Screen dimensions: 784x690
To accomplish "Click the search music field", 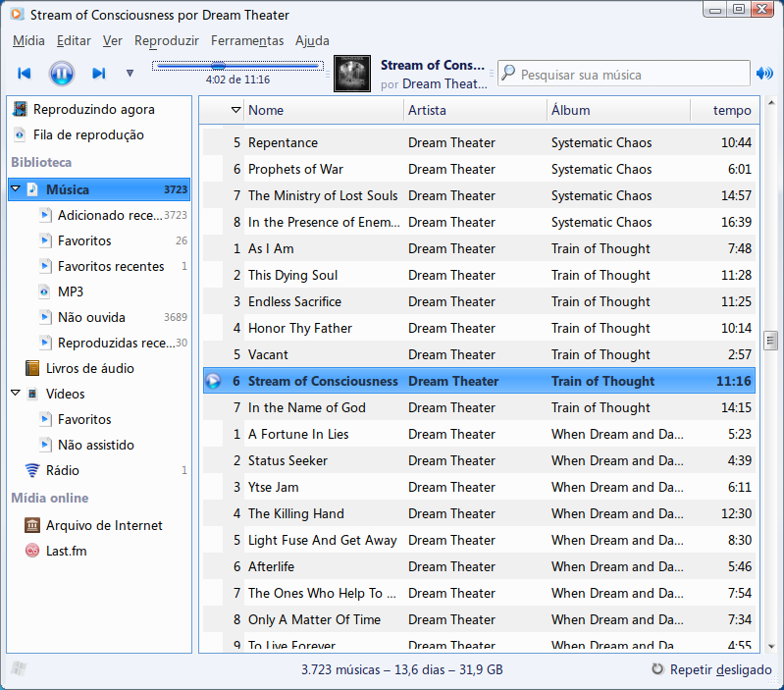I will click(x=624, y=74).
